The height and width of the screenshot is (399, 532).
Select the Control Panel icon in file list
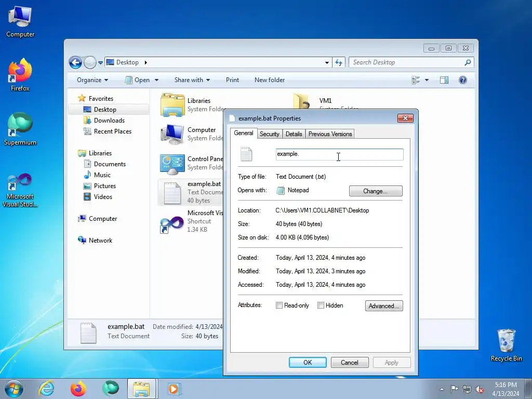[x=172, y=164]
